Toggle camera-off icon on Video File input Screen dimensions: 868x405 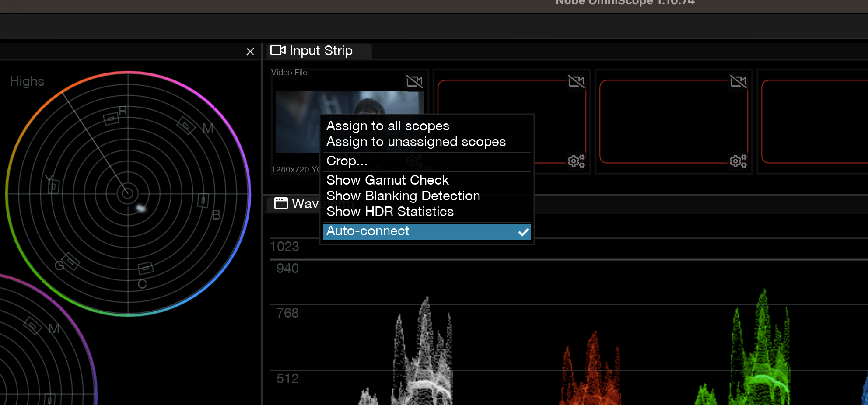414,81
